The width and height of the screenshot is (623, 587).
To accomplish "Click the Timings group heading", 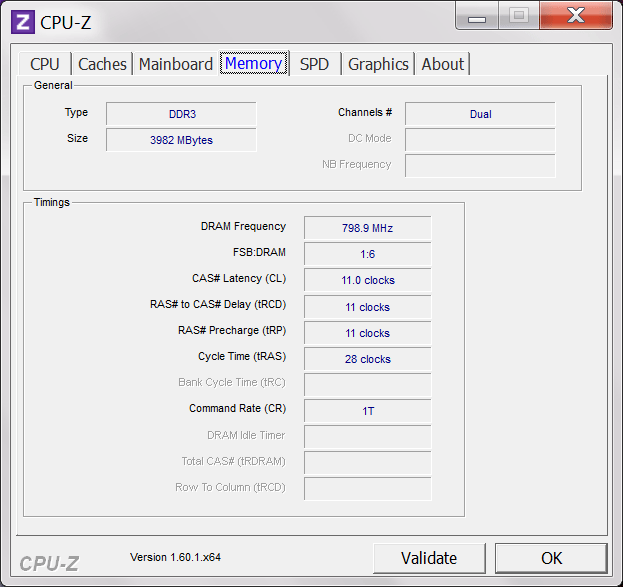I will coord(52,202).
